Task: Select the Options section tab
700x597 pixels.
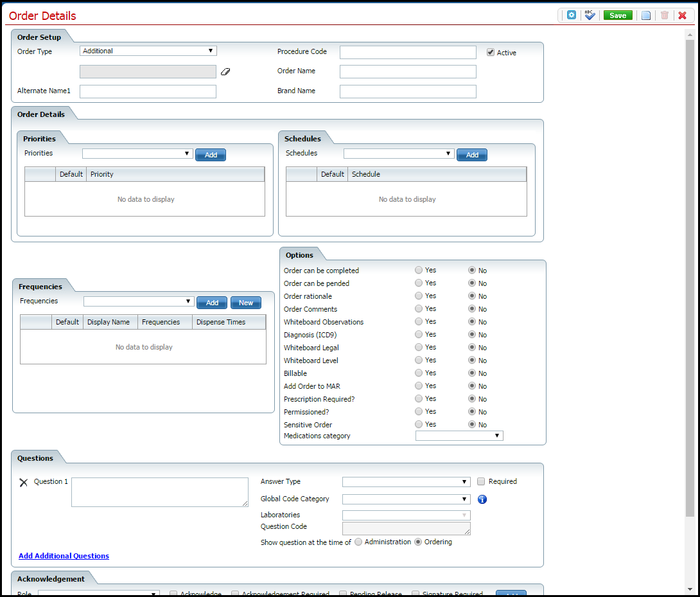Action: tap(299, 254)
